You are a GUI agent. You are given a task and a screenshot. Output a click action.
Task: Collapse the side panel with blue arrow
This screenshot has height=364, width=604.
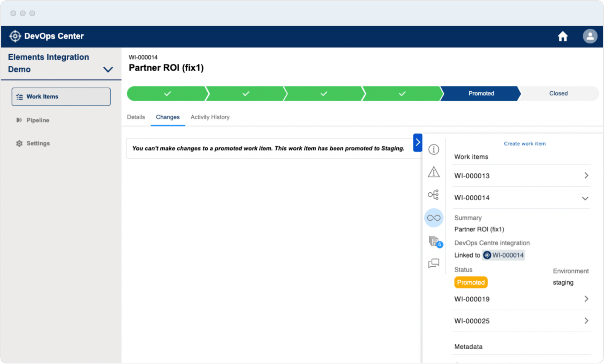click(x=418, y=143)
